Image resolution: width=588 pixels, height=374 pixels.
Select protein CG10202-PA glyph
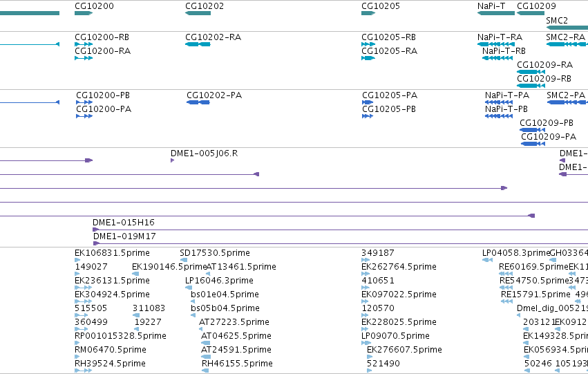pyautogui.click(x=198, y=102)
